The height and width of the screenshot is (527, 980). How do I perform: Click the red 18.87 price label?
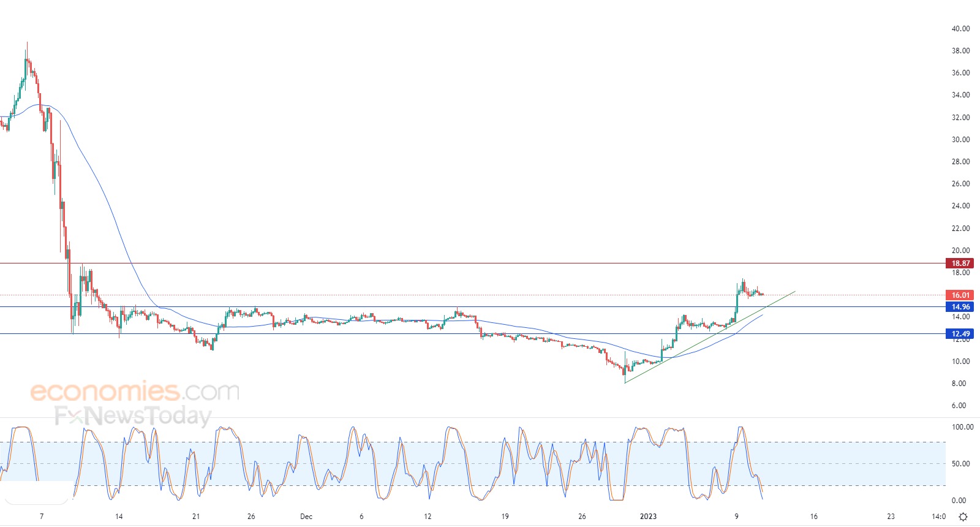960,263
